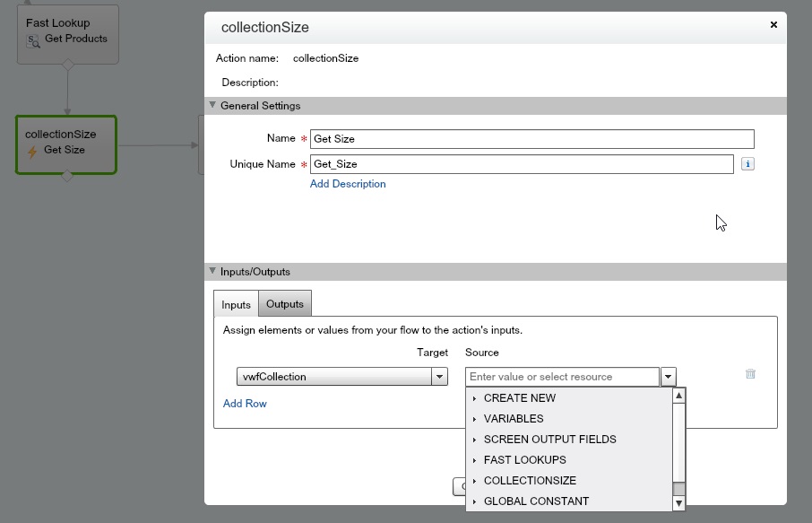Image resolution: width=812 pixels, height=523 pixels.
Task: Delete the input row with trash icon
Action: pos(750,374)
